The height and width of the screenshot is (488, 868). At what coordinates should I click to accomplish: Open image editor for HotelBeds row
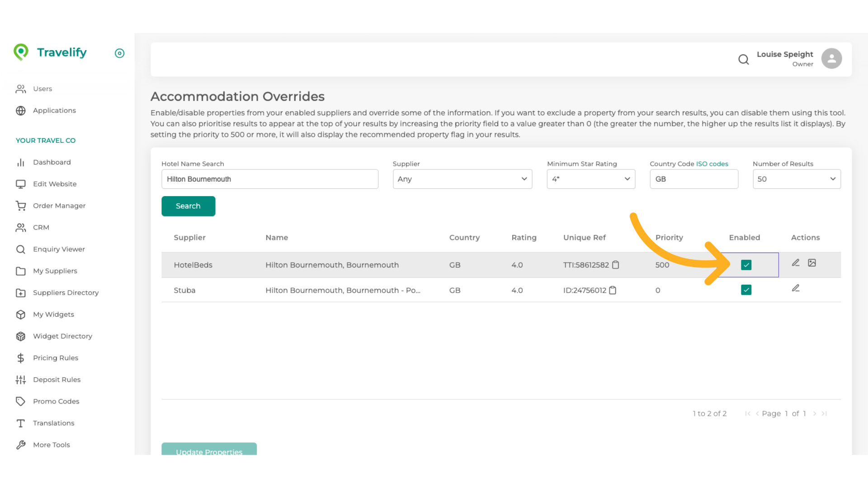[x=812, y=263]
